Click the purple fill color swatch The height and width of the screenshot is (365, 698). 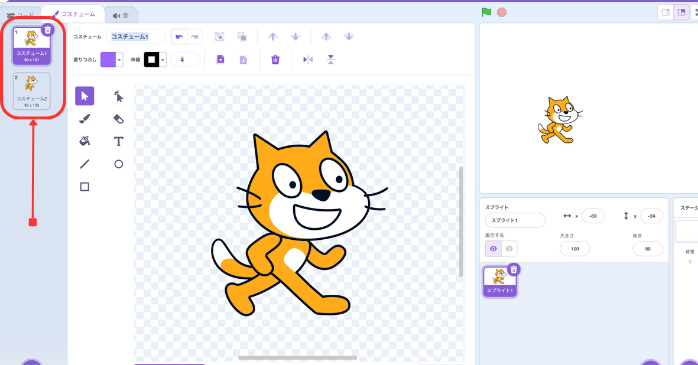click(108, 60)
